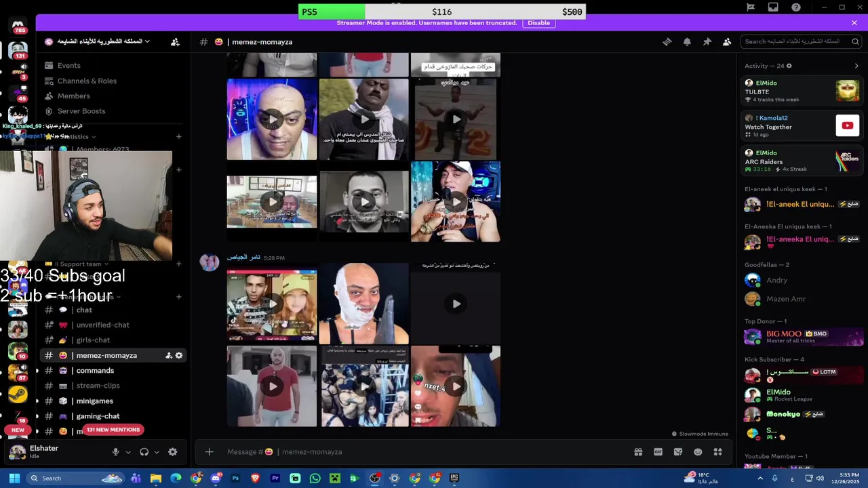Click create invite icon on memez-momayza
The image size is (868, 488).
point(169,355)
